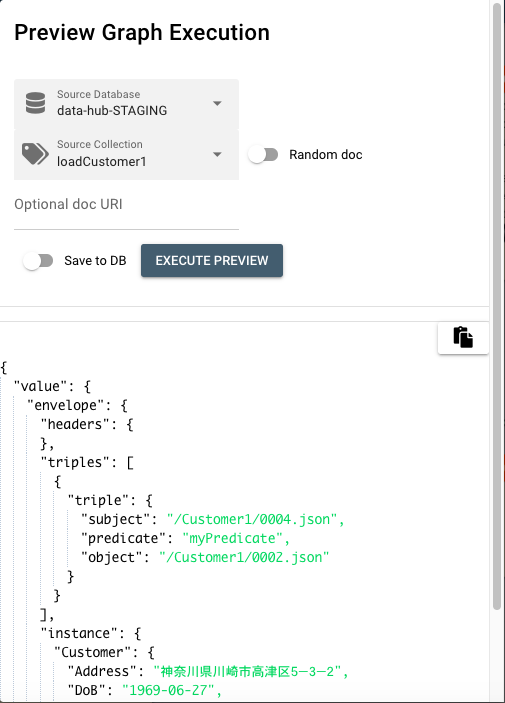
Task: Click the "myPredicate" value in JSON
Action: [x=232, y=538]
